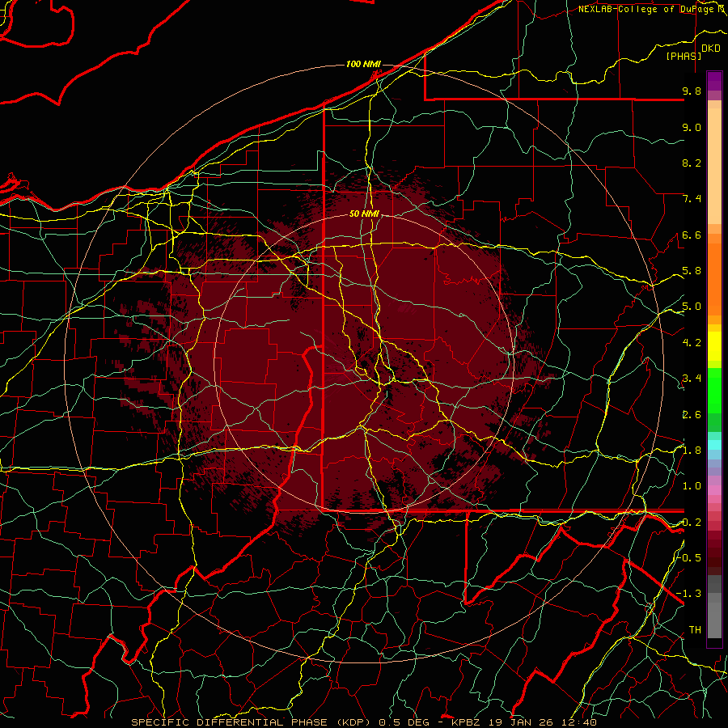Click the "TH" threshold label on the scale

coord(695,629)
